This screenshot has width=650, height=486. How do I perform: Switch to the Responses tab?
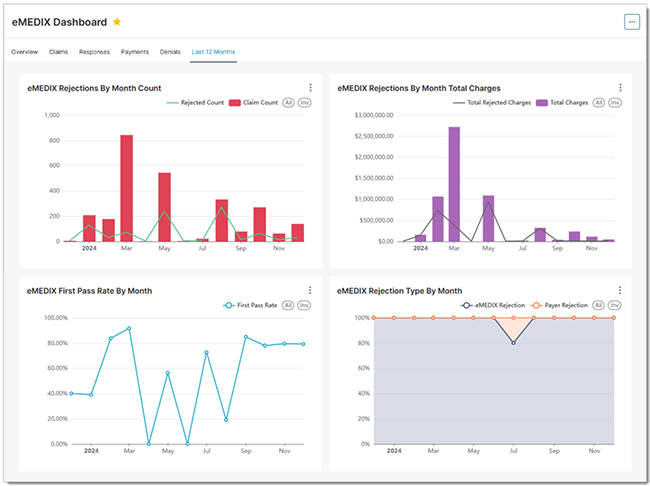click(x=95, y=52)
